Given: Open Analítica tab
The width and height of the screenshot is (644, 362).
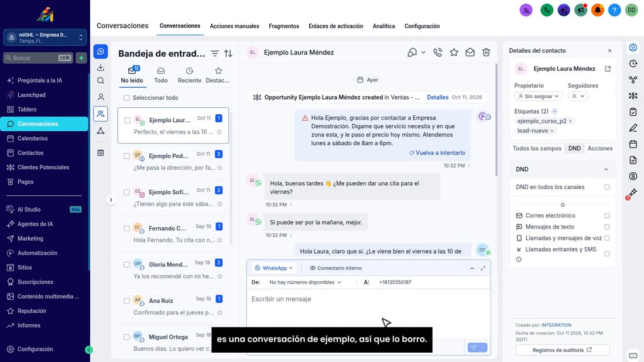Looking at the screenshot, I should (383, 26).
